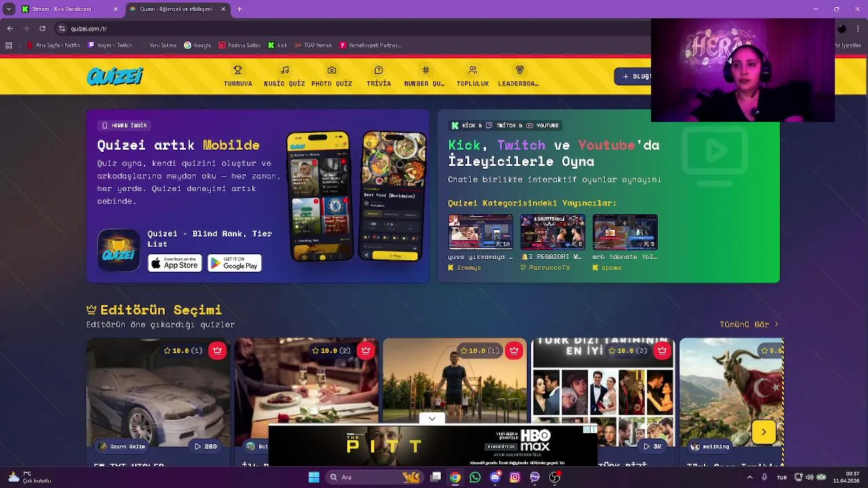Click Tümünü Gör link
This screenshot has width=868, height=488.
749,325
